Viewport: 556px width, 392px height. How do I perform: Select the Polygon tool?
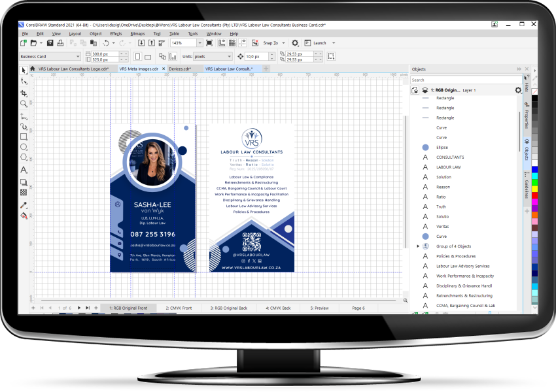[24, 157]
